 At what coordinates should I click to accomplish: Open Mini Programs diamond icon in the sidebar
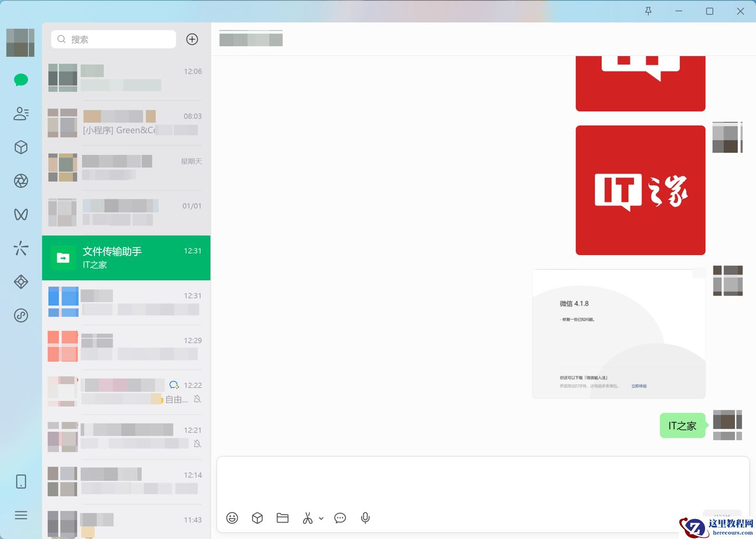(21, 282)
